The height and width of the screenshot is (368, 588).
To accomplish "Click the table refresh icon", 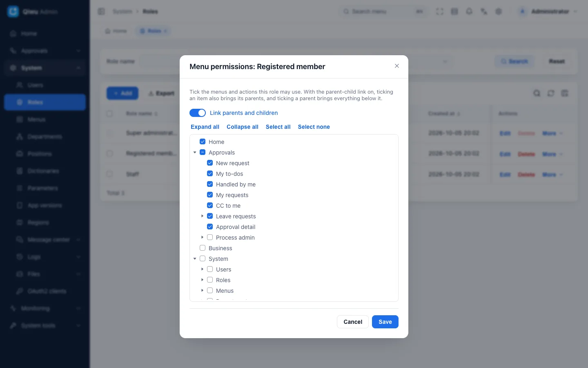I will click(x=551, y=93).
